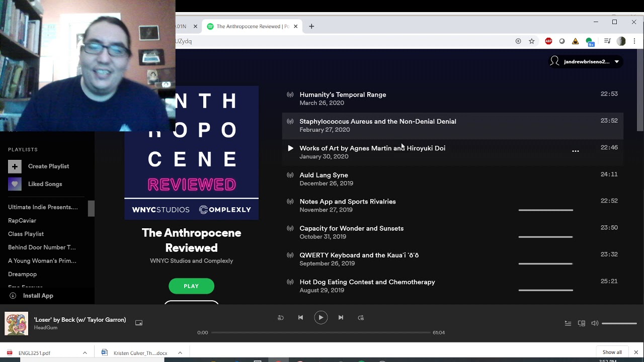This screenshot has height=362, width=644.
Task: Expand the jandrewbriseno2 account dropdown
Action: pos(586,61)
